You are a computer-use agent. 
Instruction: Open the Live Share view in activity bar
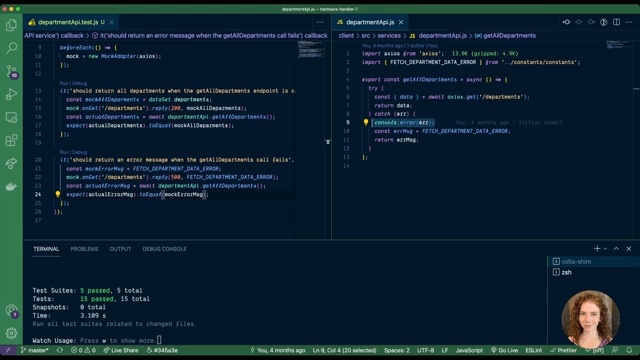(11, 163)
